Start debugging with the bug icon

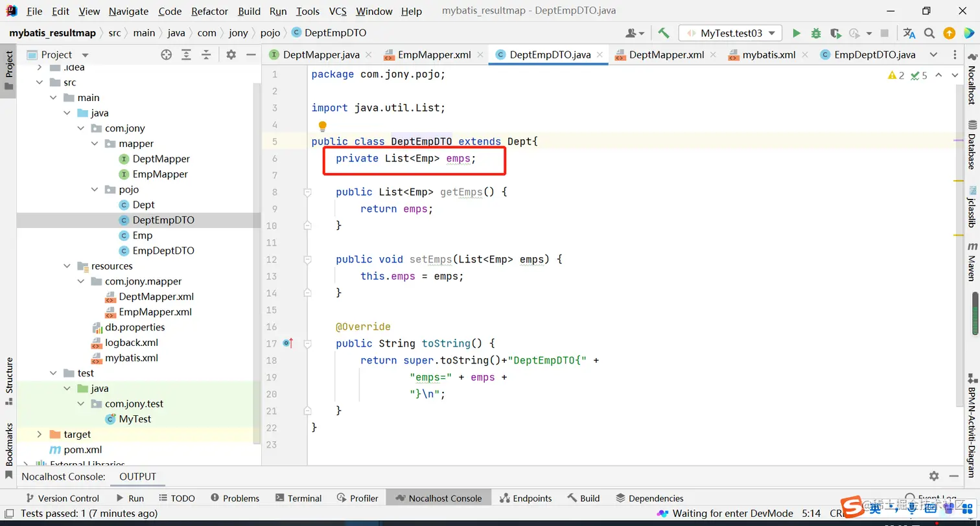(x=816, y=33)
